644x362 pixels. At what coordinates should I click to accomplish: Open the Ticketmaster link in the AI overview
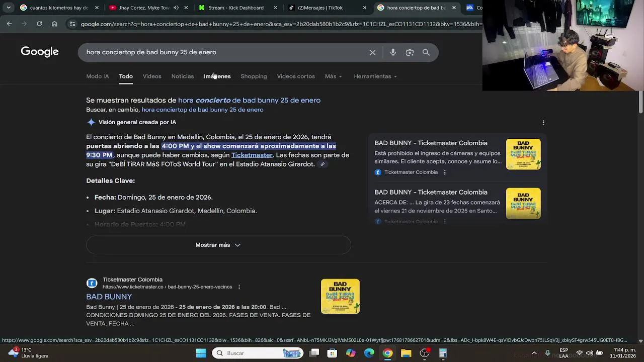[x=252, y=155]
